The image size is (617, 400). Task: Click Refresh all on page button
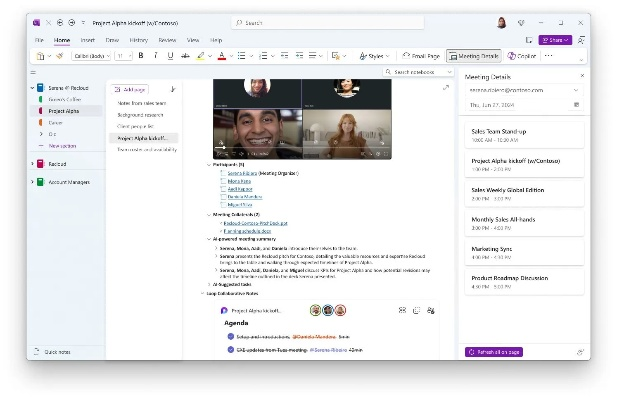pos(494,352)
